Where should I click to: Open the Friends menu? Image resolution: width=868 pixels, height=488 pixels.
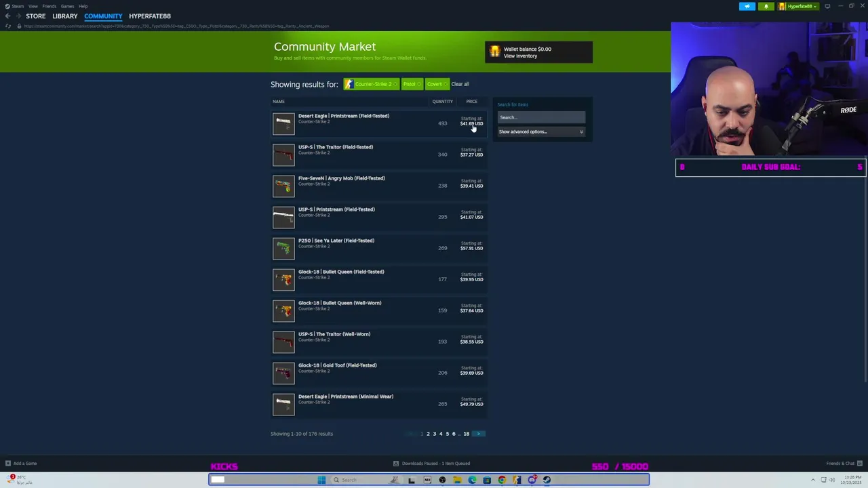click(50, 6)
